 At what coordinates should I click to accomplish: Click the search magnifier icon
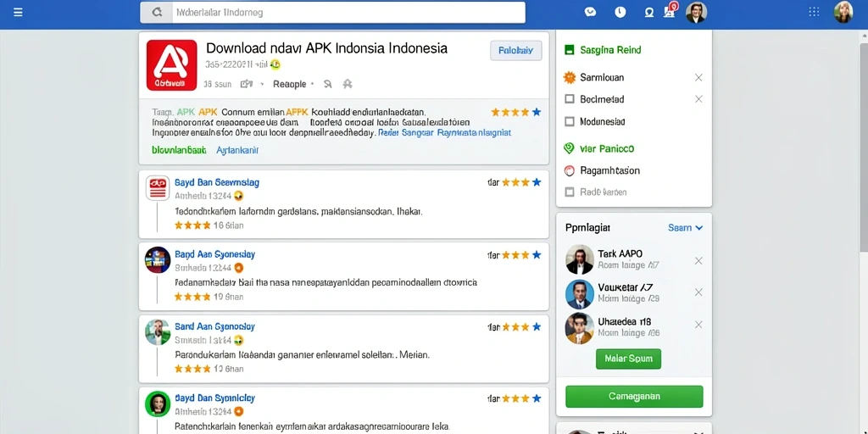pos(157,12)
